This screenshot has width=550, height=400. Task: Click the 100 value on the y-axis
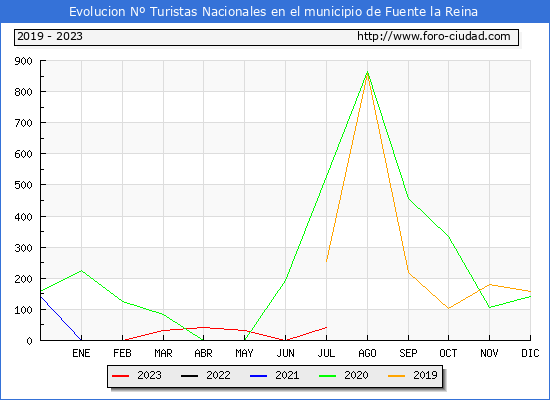[24, 310]
